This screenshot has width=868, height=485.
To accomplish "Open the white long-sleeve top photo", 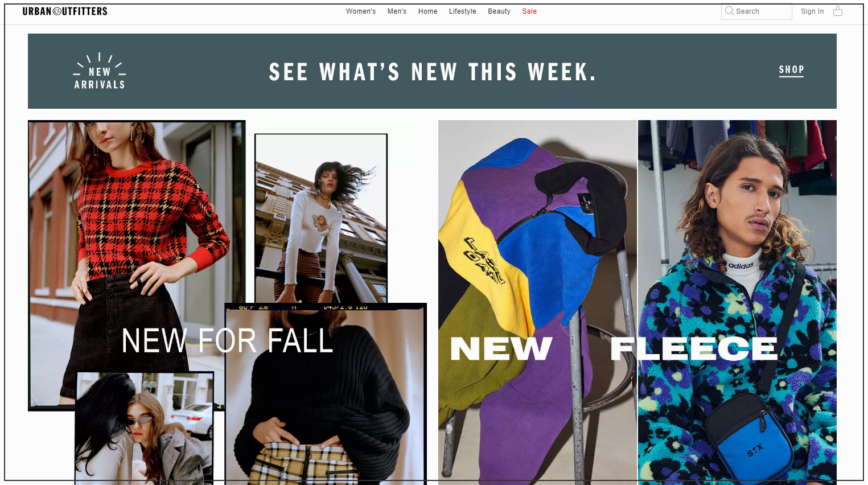I will pyautogui.click(x=321, y=219).
